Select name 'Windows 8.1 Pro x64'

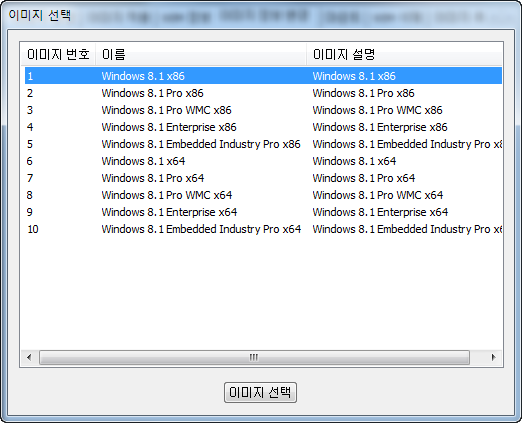153,178
